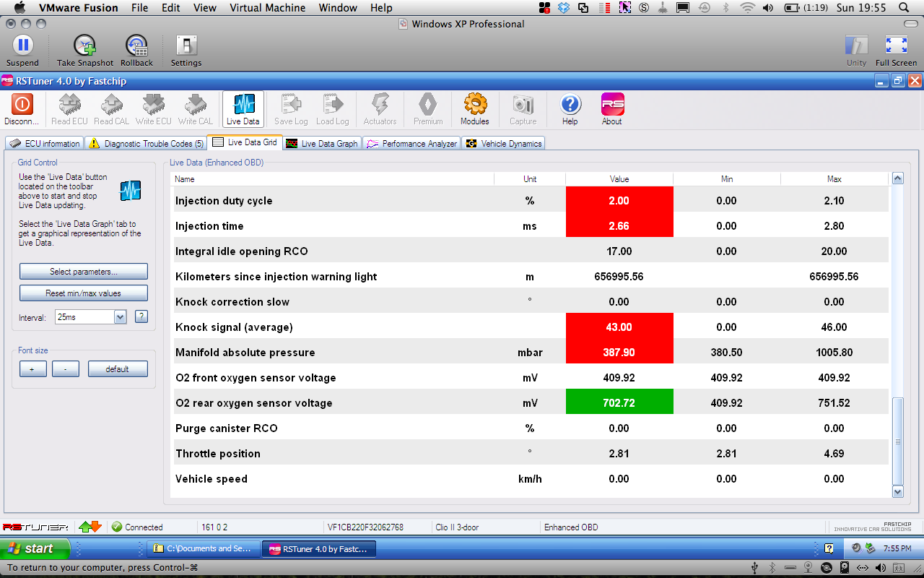The width and height of the screenshot is (924, 578).
Task: Toggle the Live Data toolbar button
Action: click(x=243, y=109)
